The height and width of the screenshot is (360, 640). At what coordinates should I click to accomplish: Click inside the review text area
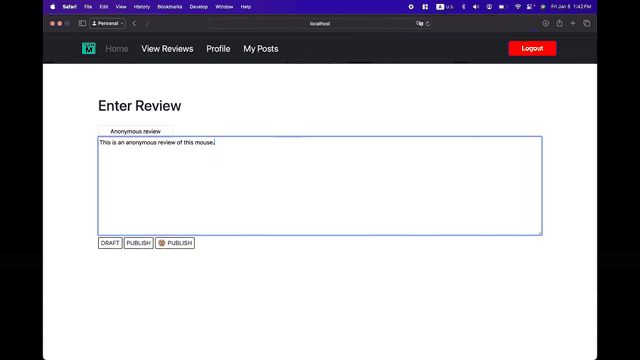click(x=320, y=186)
